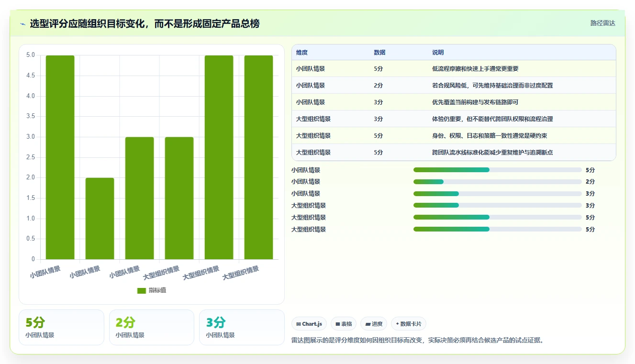Image resolution: width=635 pixels, height=364 pixels.
Task: Click the 4.5 y-axis label
Action: coord(30,76)
